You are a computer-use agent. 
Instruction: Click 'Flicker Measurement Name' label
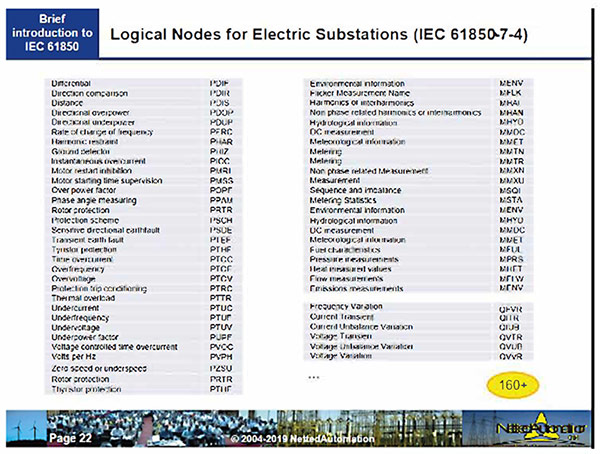[x=360, y=93]
